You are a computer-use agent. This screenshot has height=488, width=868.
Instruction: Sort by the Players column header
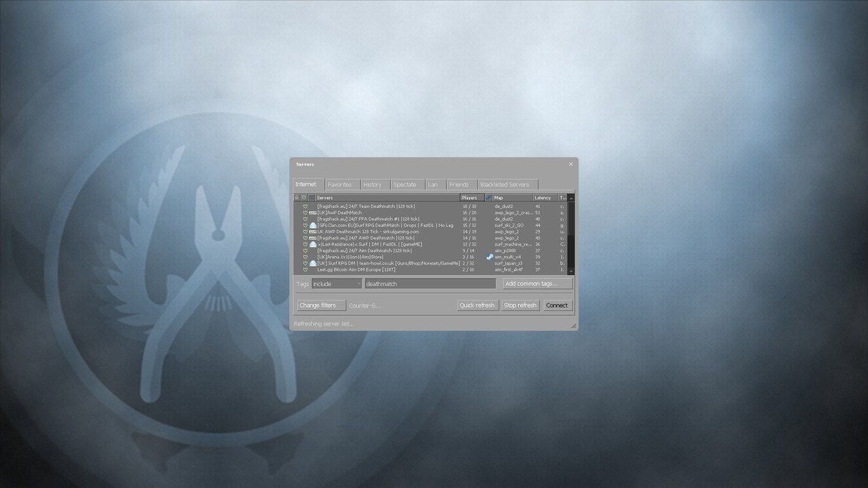click(x=471, y=198)
